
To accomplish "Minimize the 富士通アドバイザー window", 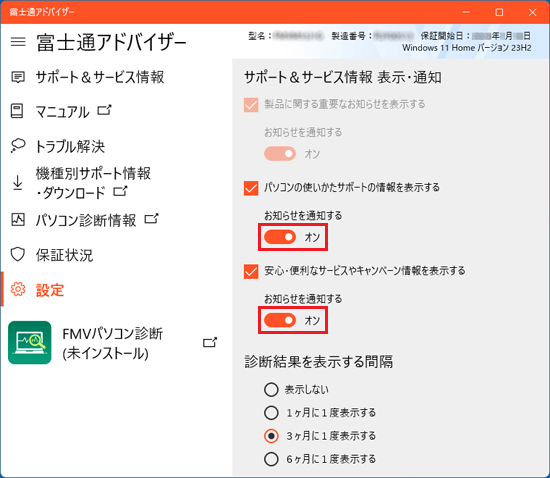I will tap(466, 12).
